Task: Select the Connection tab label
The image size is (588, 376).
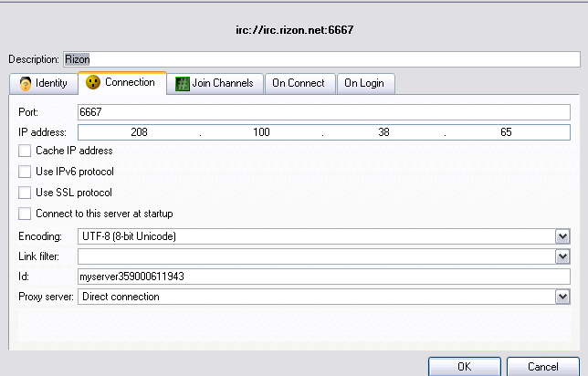Action: pos(130,82)
